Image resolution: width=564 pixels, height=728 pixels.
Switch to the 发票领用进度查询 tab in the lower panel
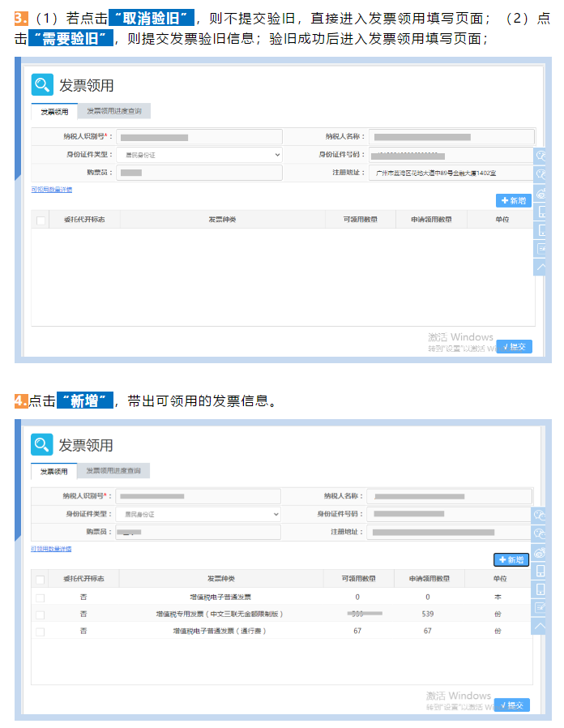tap(113, 471)
